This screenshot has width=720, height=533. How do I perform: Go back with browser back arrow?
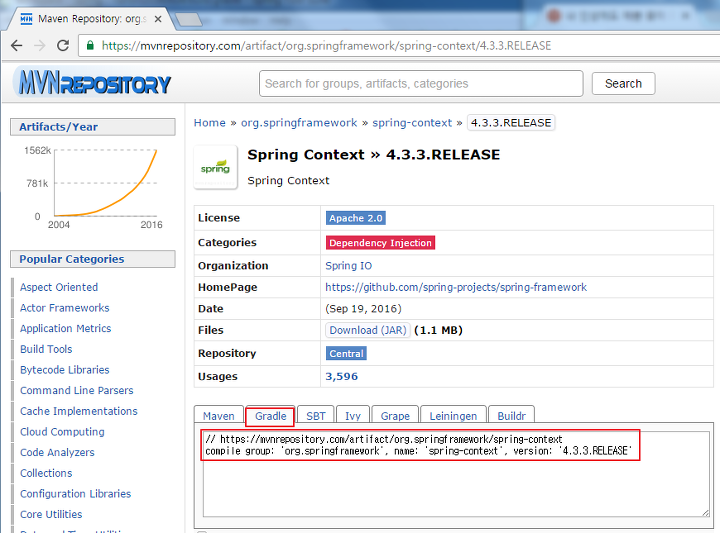(17, 45)
